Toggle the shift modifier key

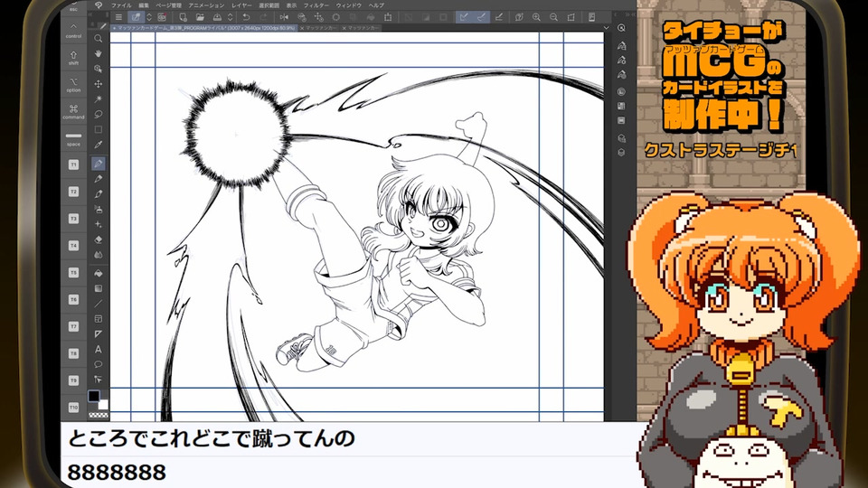[73, 58]
